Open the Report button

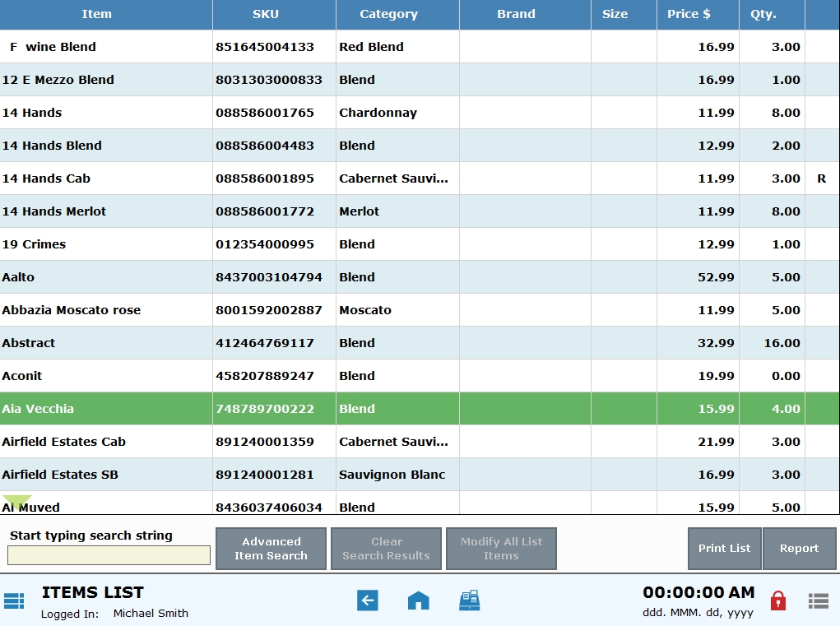point(800,549)
